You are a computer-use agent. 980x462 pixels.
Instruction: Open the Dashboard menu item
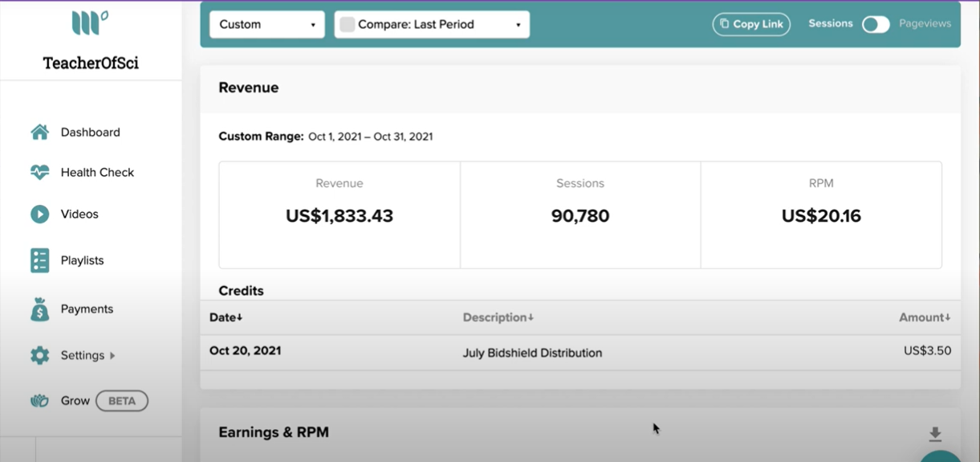coord(91,133)
